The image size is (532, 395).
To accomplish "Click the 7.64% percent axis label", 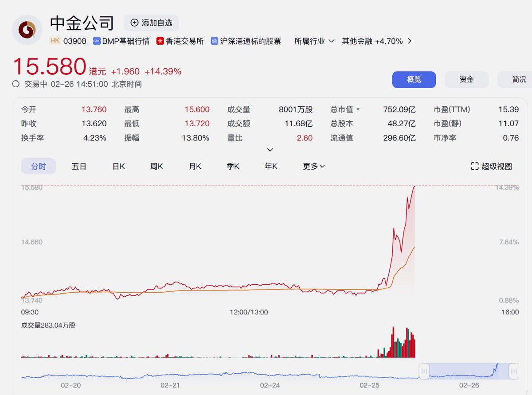I will click(x=509, y=242).
